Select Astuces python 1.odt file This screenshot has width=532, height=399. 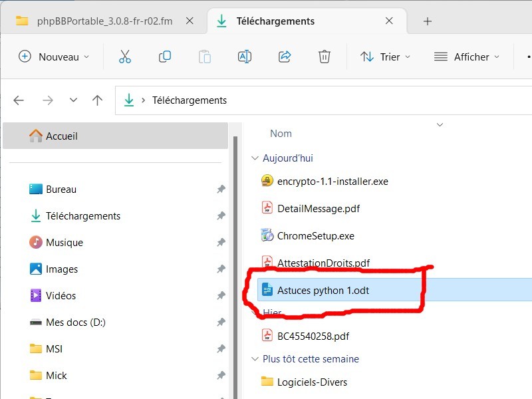(323, 290)
